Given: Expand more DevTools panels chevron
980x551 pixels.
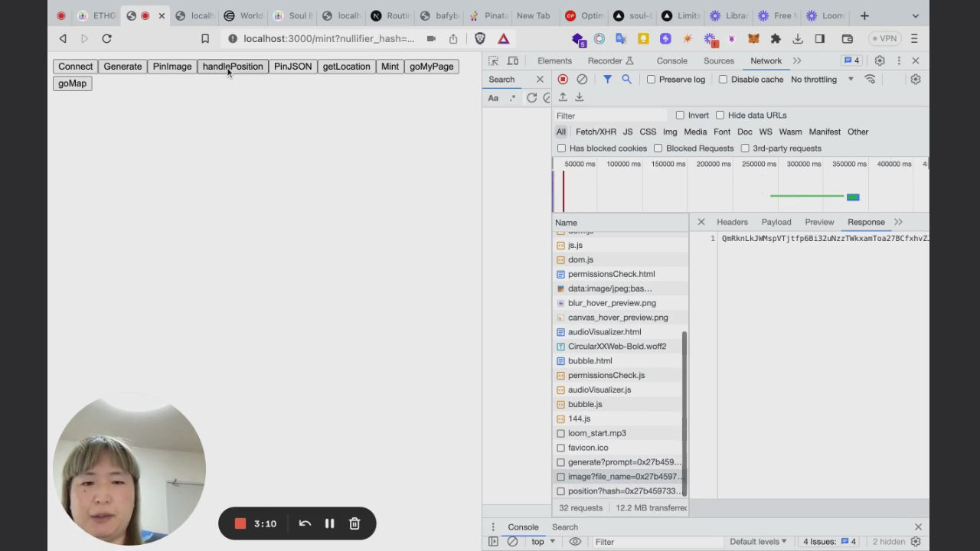Looking at the screenshot, I should coord(797,60).
